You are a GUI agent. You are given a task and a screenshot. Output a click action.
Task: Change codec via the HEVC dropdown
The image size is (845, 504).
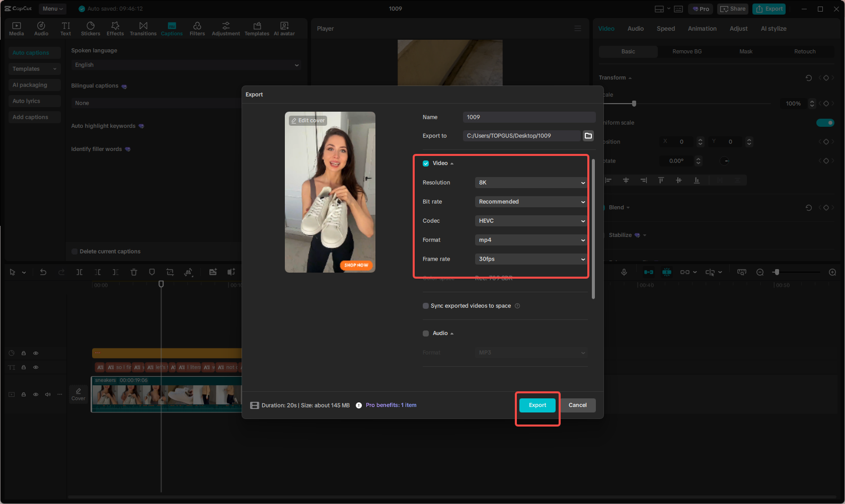(x=530, y=220)
